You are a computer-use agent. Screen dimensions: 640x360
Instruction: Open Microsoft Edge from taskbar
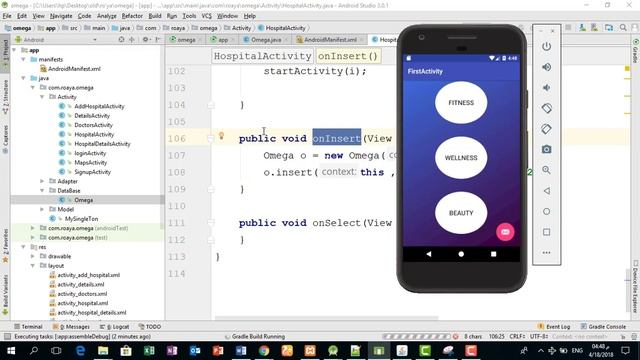[x=80, y=351]
